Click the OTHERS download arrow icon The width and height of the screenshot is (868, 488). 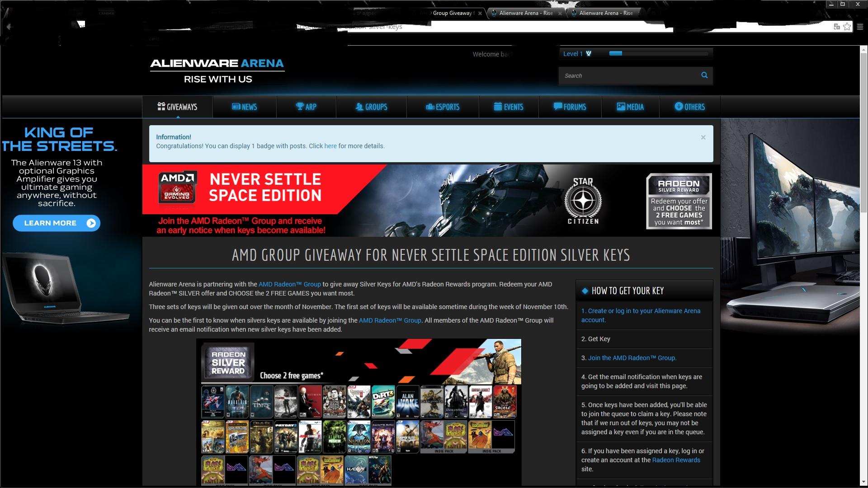678,106
